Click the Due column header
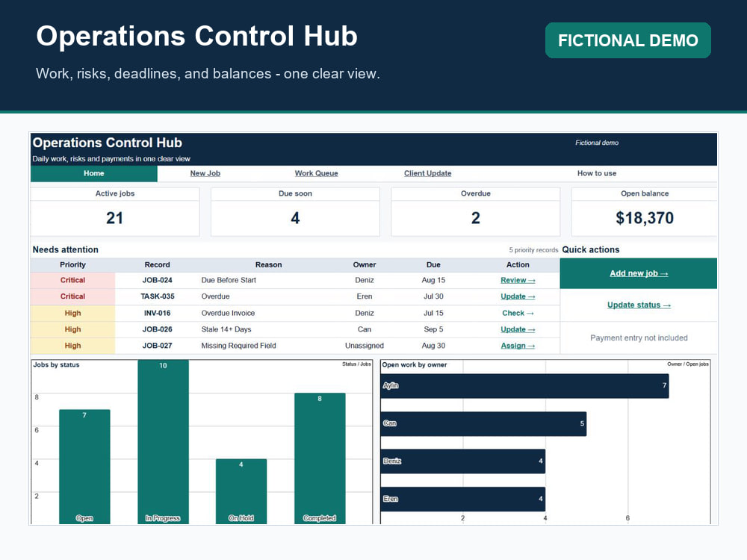747x560 pixels. click(433, 265)
